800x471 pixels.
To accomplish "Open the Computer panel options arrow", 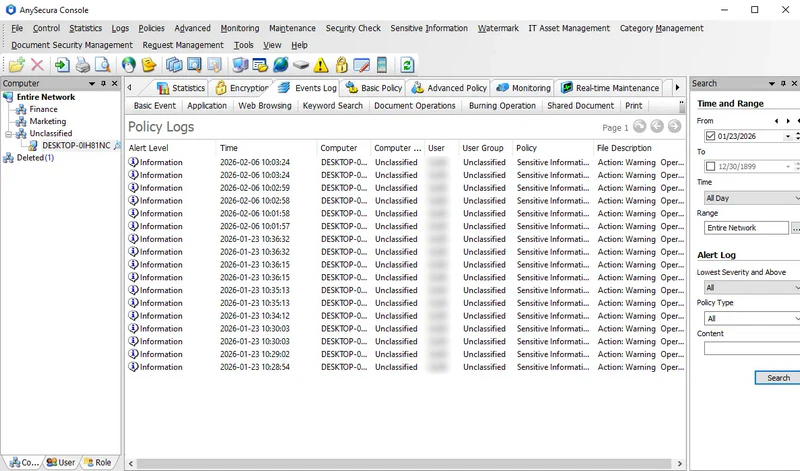I will coord(92,83).
